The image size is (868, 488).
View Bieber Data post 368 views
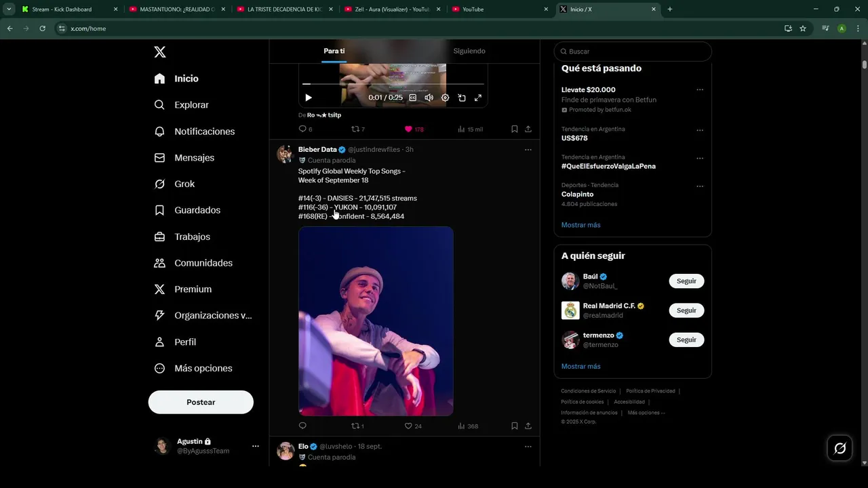(468, 426)
